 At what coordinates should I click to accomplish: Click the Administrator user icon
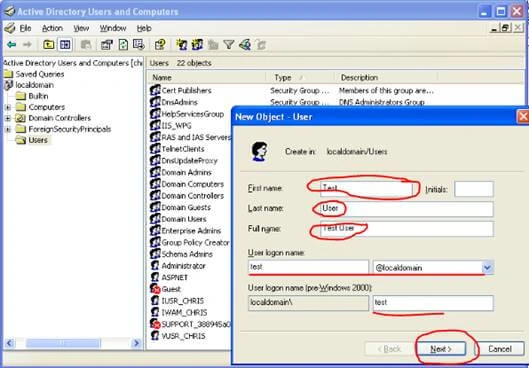tap(155, 265)
